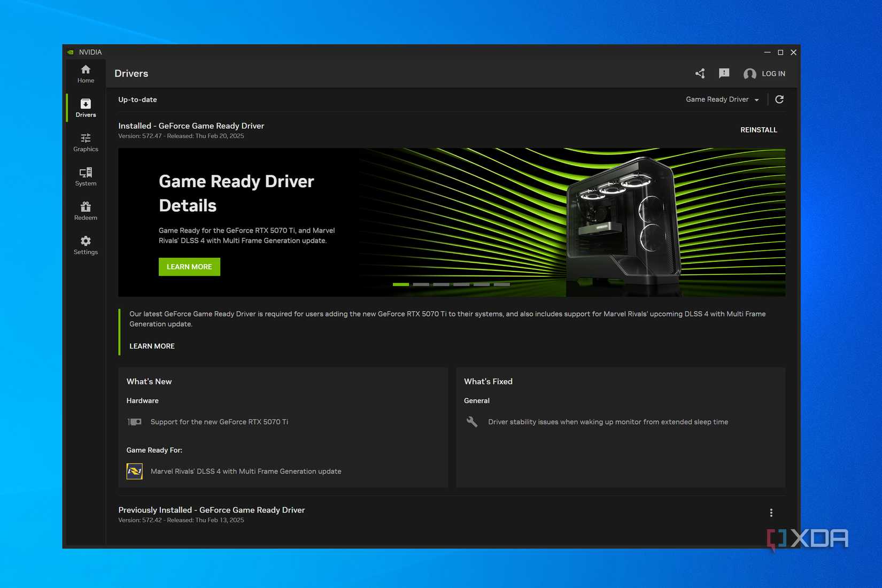Click the share icon in the top bar
Screen dimensions: 882x588
pyautogui.click(x=700, y=73)
